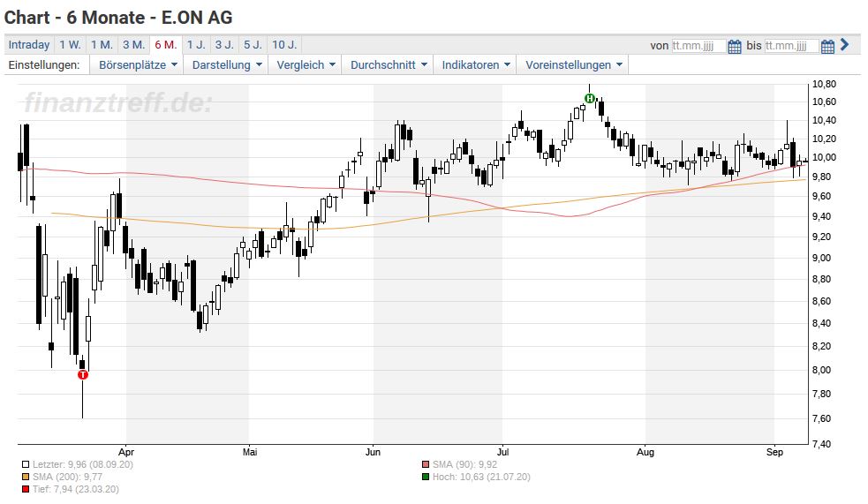Click the 7,40 price axis label

(821, 444)
